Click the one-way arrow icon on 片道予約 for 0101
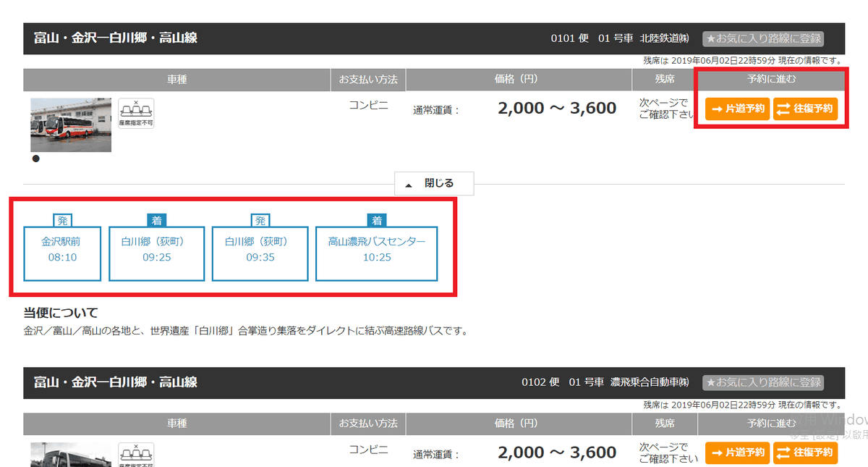 point(716,109)
